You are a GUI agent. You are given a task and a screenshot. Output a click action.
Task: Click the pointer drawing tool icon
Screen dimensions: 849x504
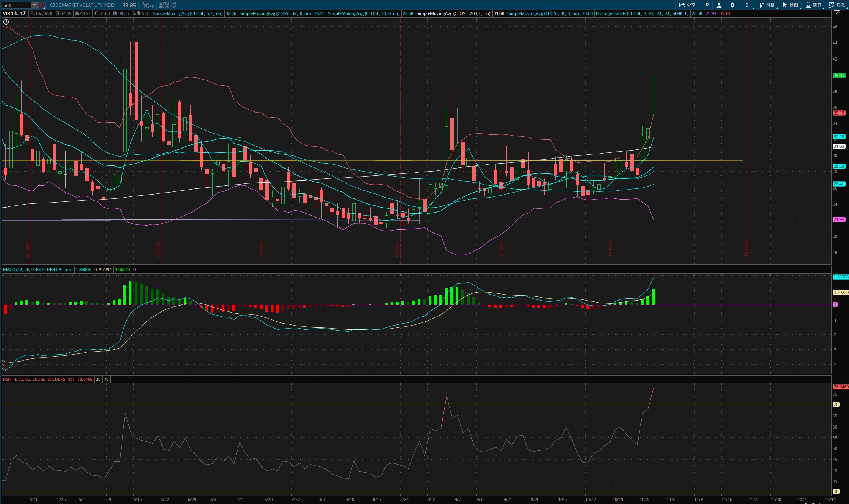[x=785, y=5]
